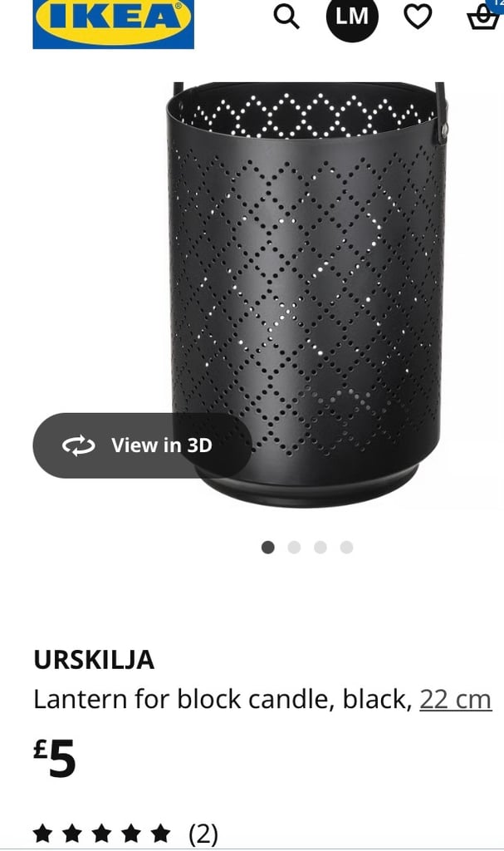Click the rotate arrows 3D icon
The image size is (504, 851).
tap(79, 445)
